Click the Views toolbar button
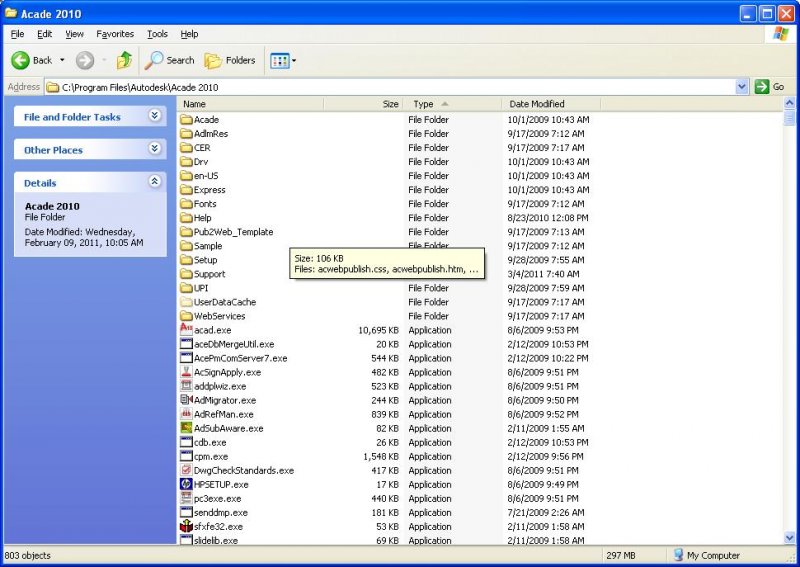 tap(280, 61)
